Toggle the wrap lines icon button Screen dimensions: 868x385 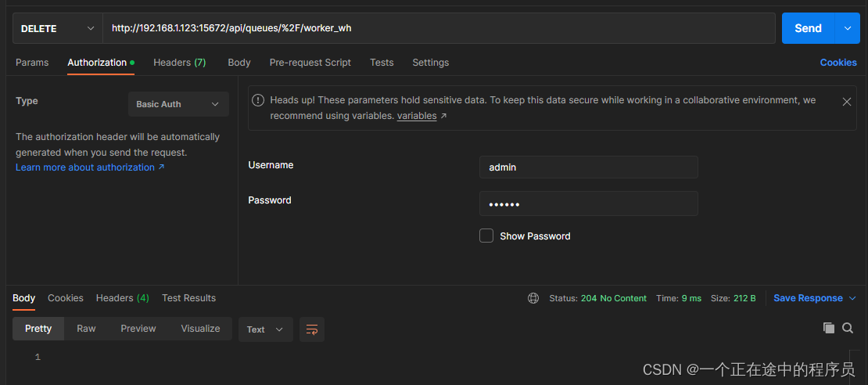tap(312, 329)
